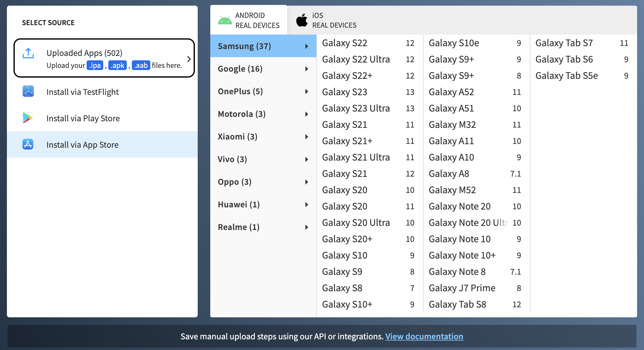This screenshot has height=350, width=644.
Task: Expand the Xiaomi (3) devices arrow
Action: coord(307,137)
